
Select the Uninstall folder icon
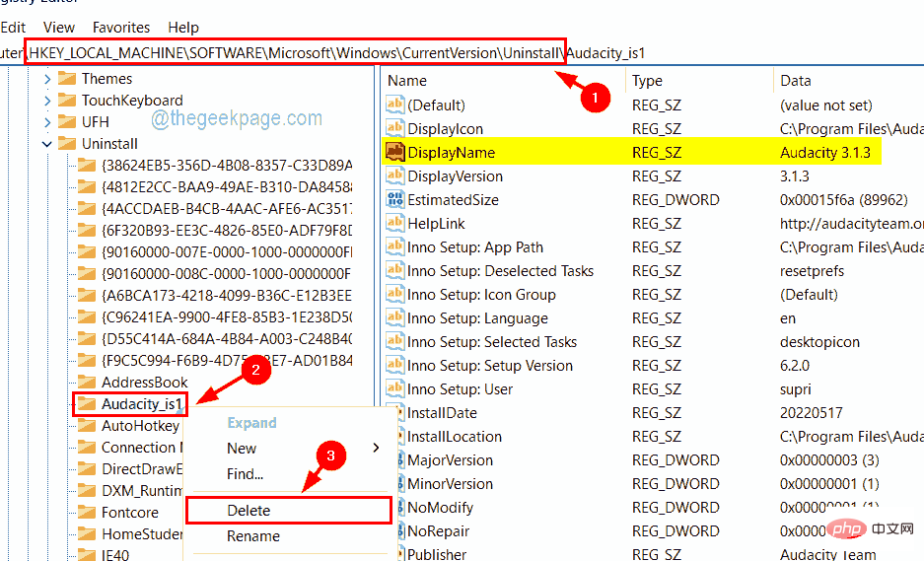(x=67, y=144)
